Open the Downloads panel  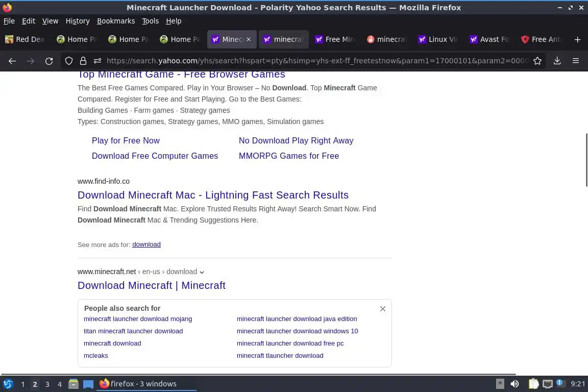557,61
